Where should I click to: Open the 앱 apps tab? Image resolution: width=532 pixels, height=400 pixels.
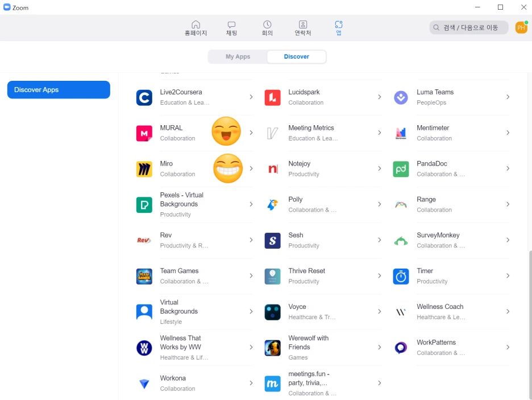(x=339, y=28)
